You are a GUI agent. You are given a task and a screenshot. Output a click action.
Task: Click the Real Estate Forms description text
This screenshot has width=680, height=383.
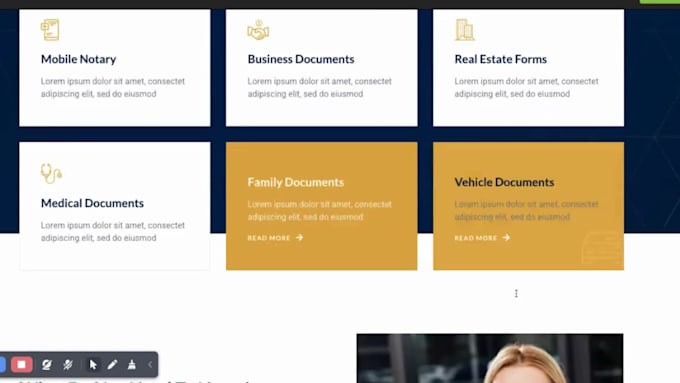[526, 88]
